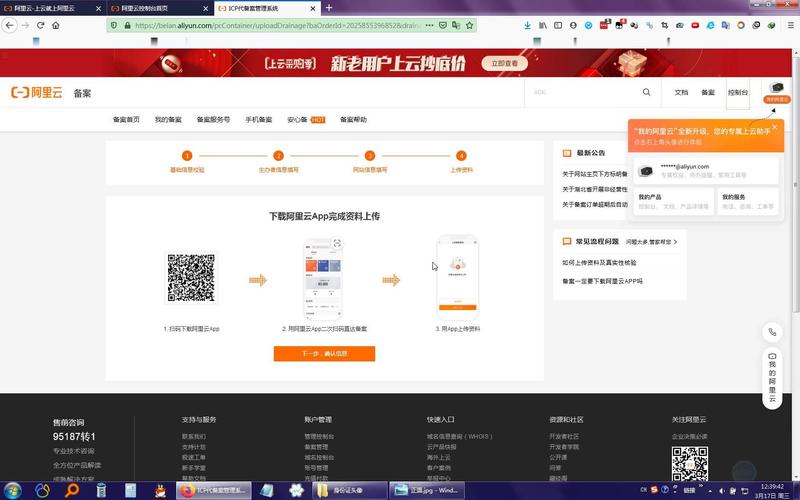Toggle the Firefox sidebar icon
Screen dimensions: 800x500
[x=558, y=25]
